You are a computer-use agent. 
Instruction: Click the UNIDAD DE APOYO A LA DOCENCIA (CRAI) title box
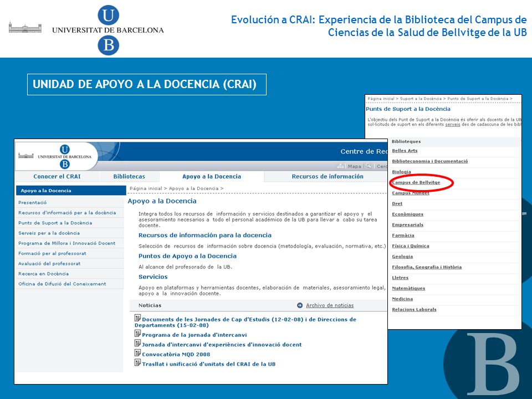coord(147,84)
